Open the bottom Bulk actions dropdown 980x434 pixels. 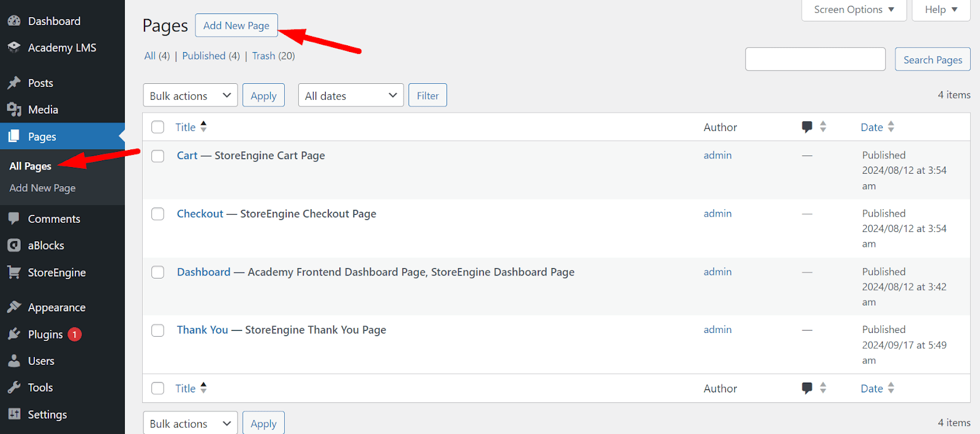[190, 423]
